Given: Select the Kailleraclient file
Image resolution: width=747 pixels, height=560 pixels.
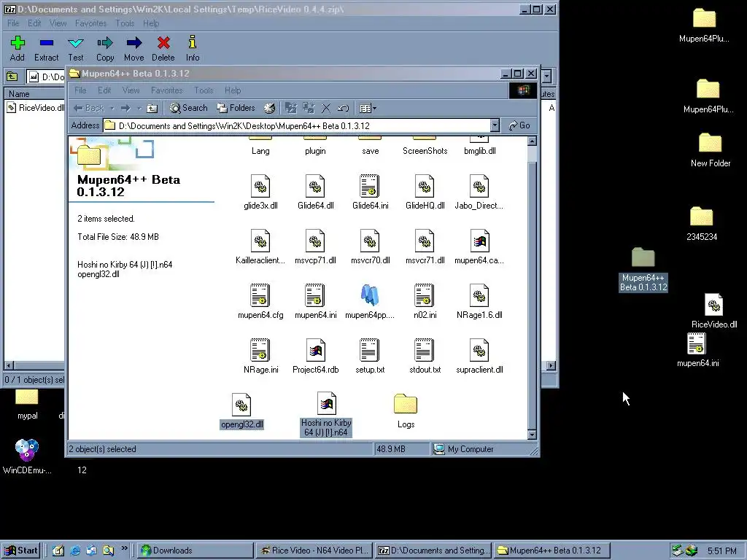Looking at the screenshot, I should (260, 247).
